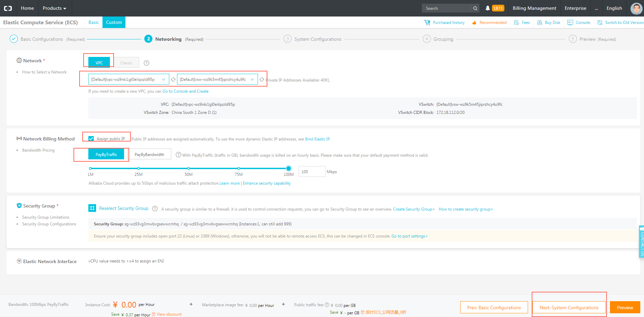This screenshot has height=317, width=644.
Task: Open Billing Management menu
Action: click(x=534, y=8)
